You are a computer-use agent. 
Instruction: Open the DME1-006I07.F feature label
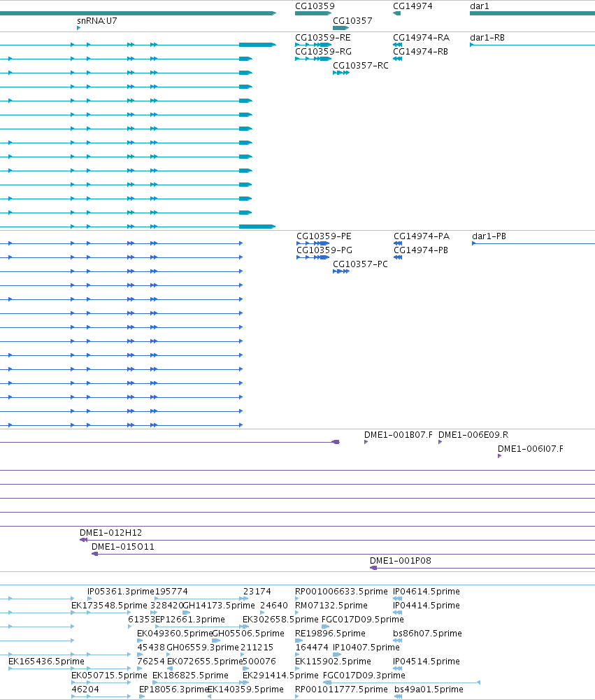530,449
